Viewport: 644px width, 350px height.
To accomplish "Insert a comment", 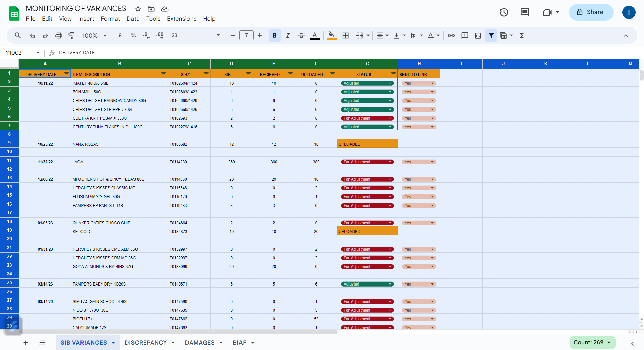I will (x=465, y=35).
